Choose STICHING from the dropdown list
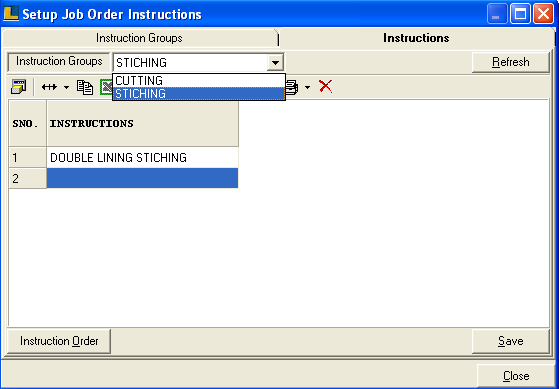The width and height of the screenshot is (559, 389). (x=199, y=94)
